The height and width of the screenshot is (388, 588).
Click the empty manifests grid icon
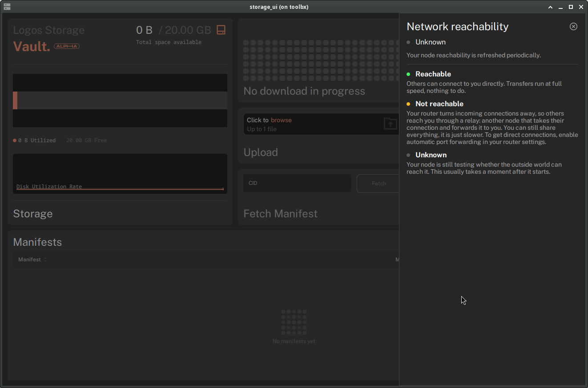[294, 322]
